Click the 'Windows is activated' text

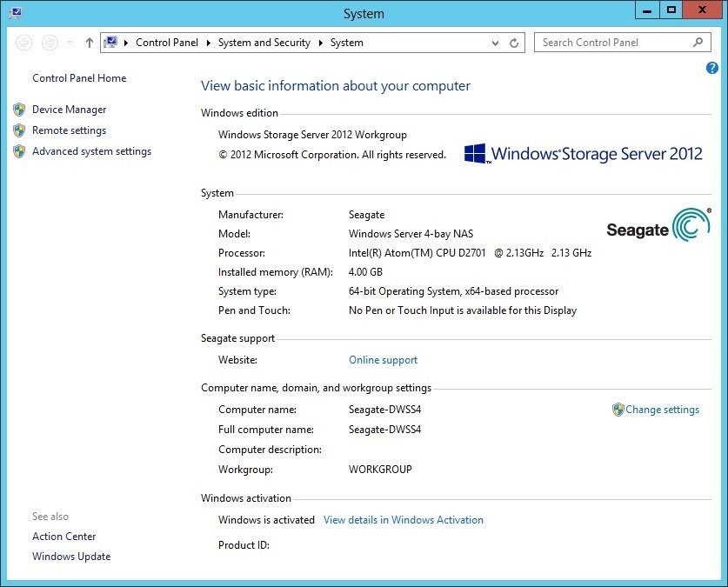pyautogui.click(x=266, y=520)
